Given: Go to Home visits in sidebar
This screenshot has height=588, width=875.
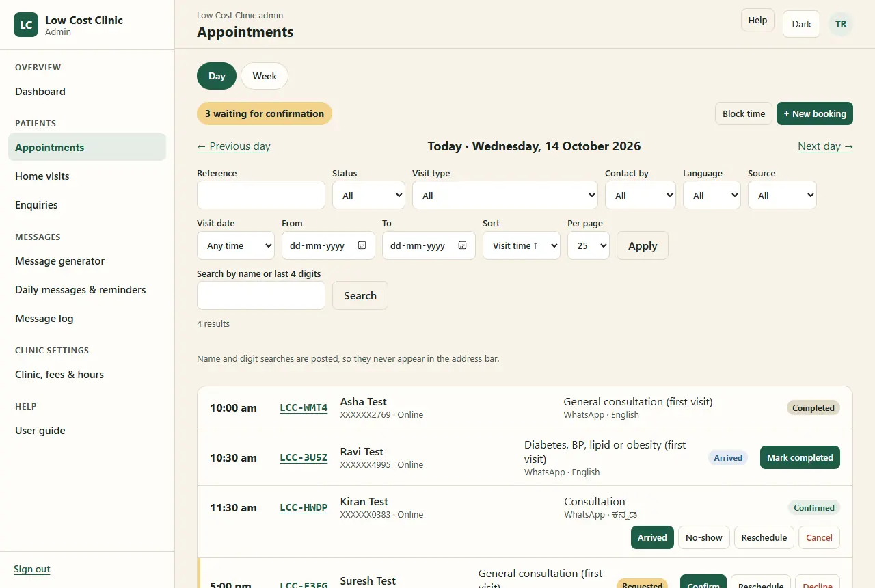Looking at the screenshot, I should [x=87, y=176].
